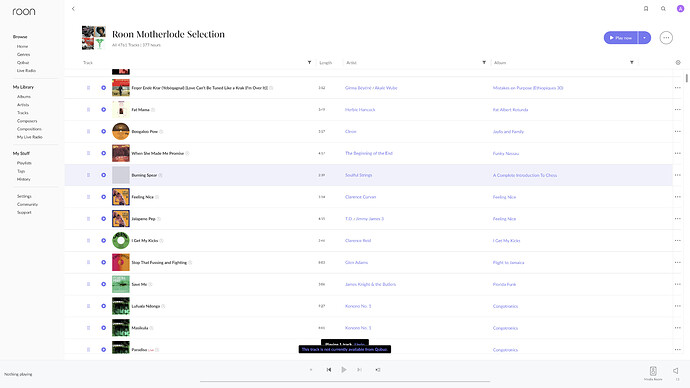The height and width of the screenshot is (388, 690).
Task: Open the search icon in top bar
Action: [x=663, y=8]
